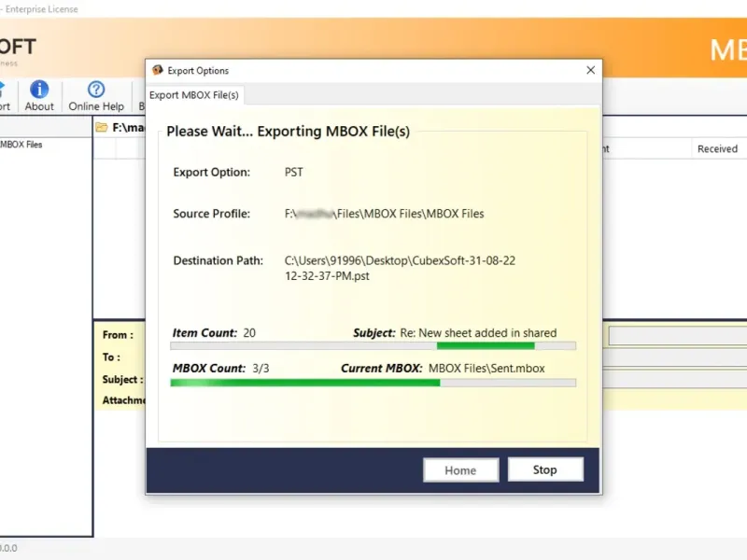The width and height of the screenshot is (747, 560).
Task: Click the Item Count progress bar
Action: click(373, 345)
